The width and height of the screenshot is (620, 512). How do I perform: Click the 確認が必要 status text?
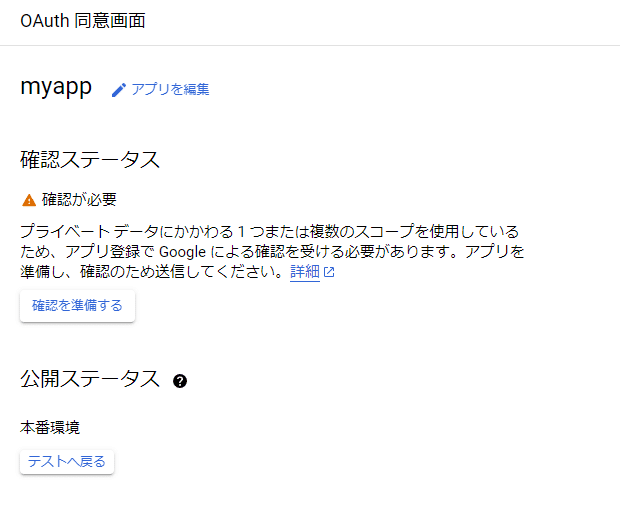(x=79, y=200)
